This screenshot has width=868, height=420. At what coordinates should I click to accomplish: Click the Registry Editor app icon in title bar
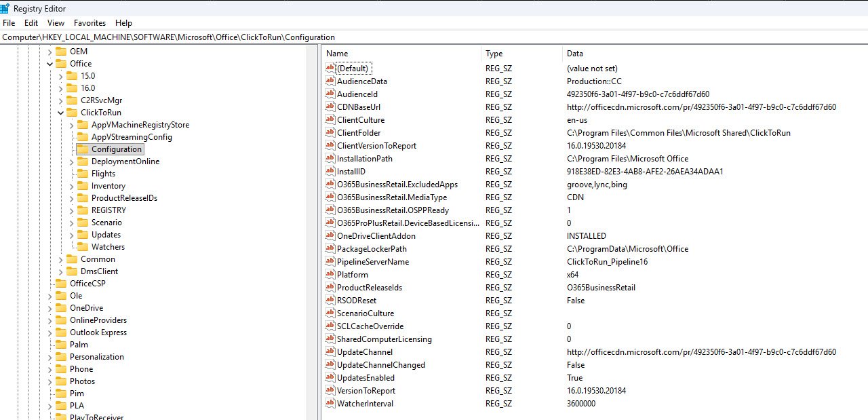click(x=6, y=8)
